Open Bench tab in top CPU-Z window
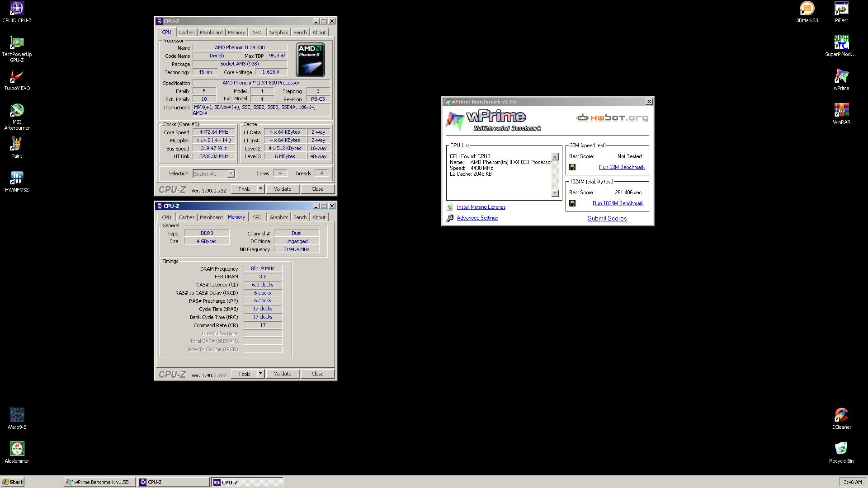The image size is (868, 488). coord(300,33)
